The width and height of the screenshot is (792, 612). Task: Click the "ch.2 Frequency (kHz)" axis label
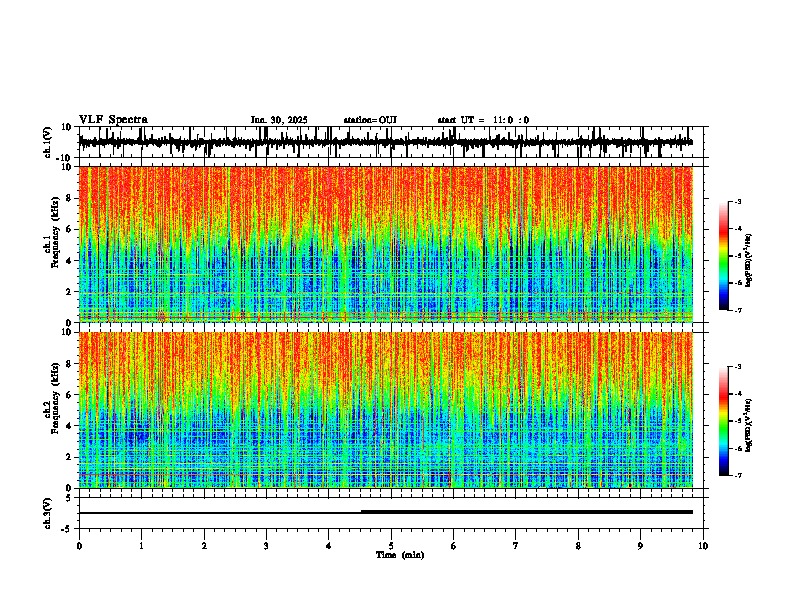click(51, 398)
